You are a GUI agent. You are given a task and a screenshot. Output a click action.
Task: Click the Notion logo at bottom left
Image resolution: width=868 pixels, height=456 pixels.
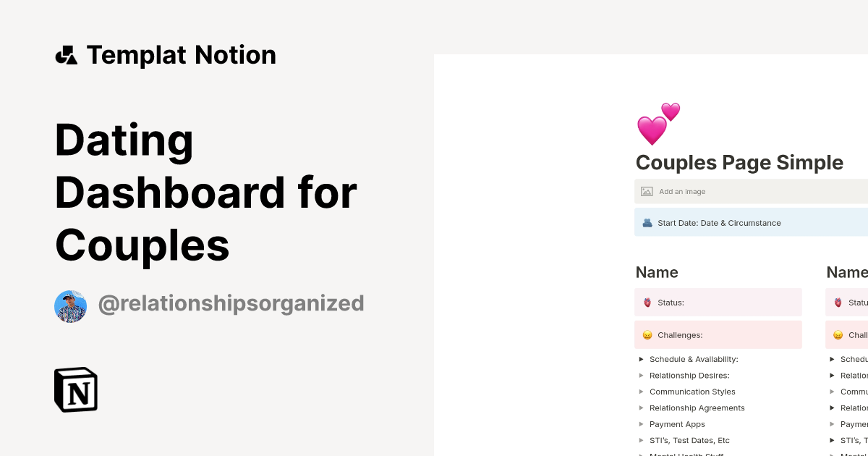click(75, 389)
